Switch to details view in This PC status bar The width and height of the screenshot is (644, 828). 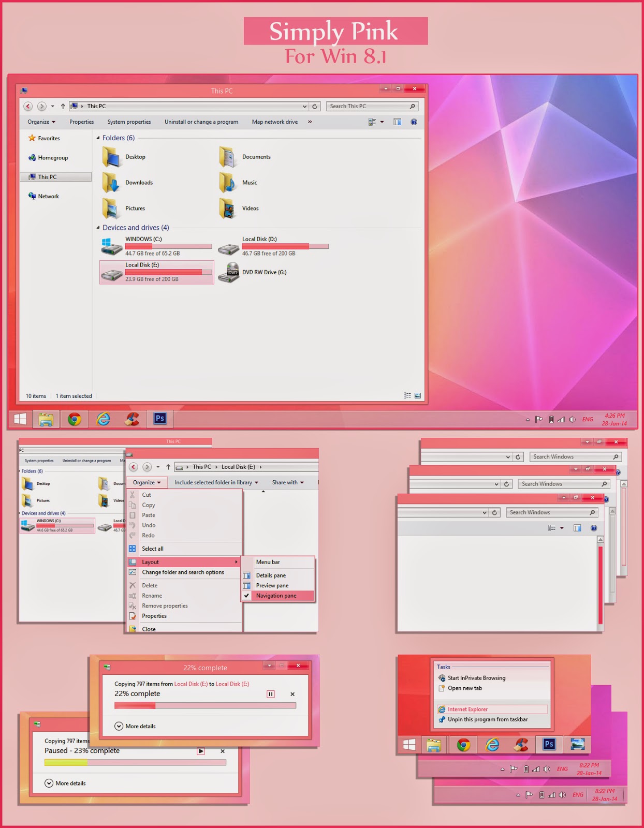(x=407, y=395)
